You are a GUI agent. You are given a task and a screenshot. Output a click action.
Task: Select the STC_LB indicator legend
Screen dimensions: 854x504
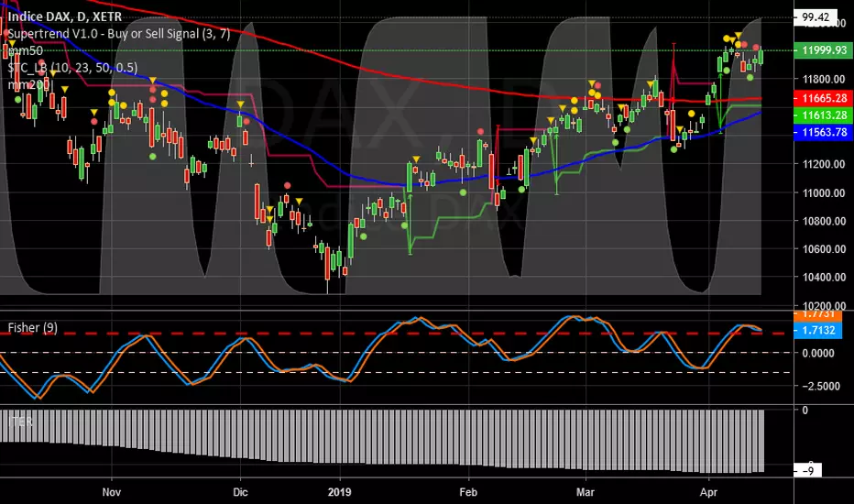pos(72,68)
